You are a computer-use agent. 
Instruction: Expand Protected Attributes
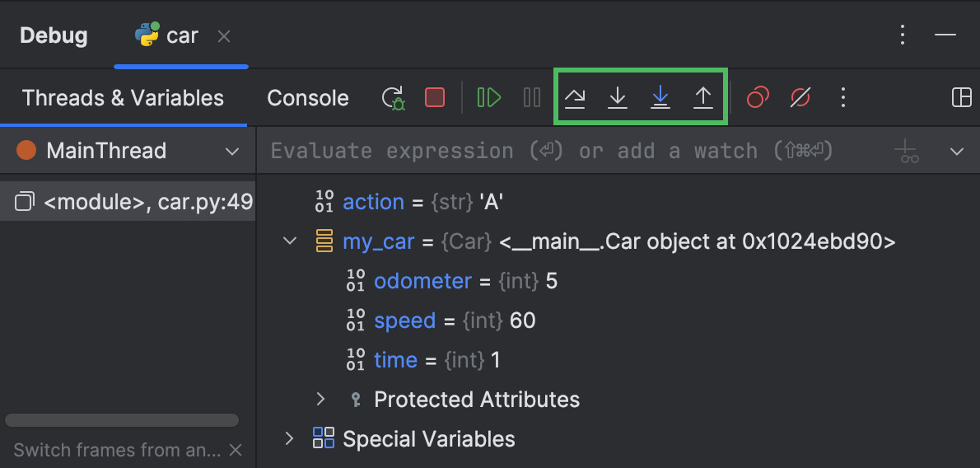(320, 399)
